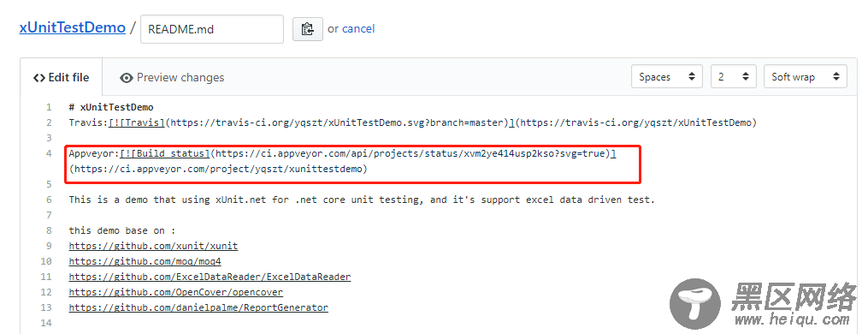868x334 pixels.
Task: Click line number 10 in the gutter
Action: click(x=46, y=261)
